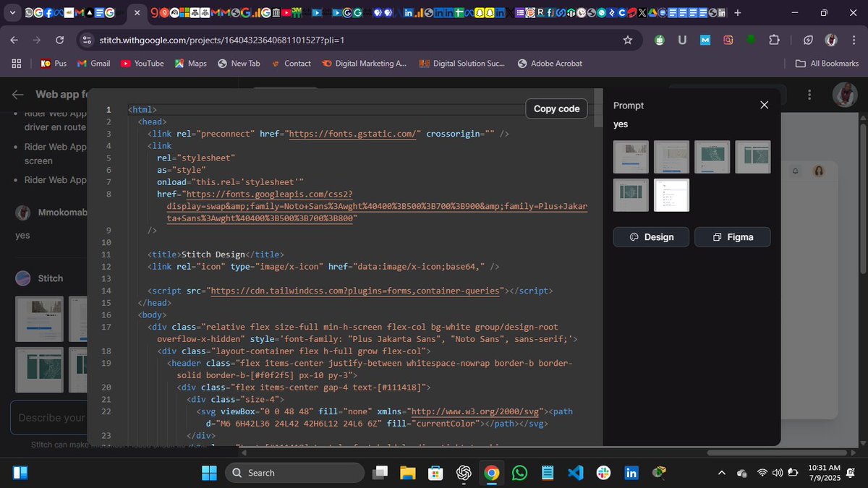Image resolution: width=868 pixels, height=488 pixels.
Task: Open the Design option button
Action: click(x=651, y=237)
